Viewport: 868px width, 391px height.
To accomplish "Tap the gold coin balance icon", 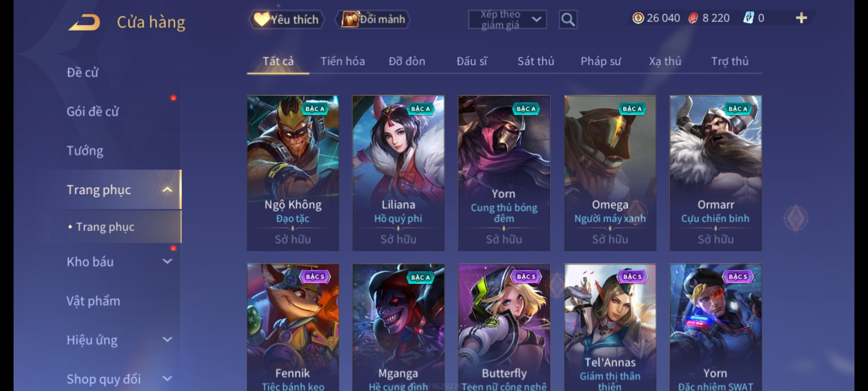I will 638,18.
